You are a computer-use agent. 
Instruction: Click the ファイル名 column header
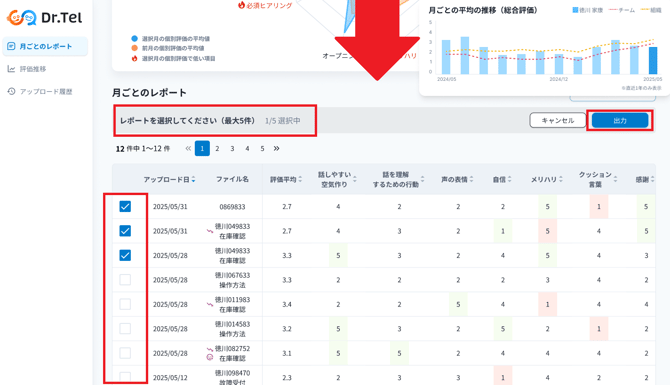click(x=232, y=179)
